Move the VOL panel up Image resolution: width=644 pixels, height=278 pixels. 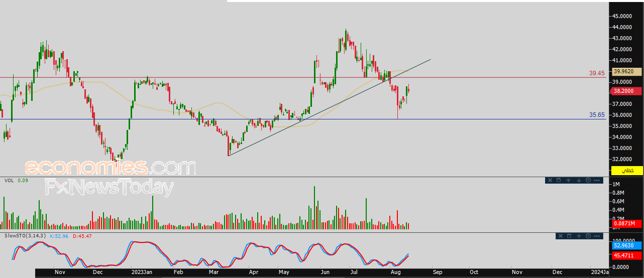(x=568, y=180)
